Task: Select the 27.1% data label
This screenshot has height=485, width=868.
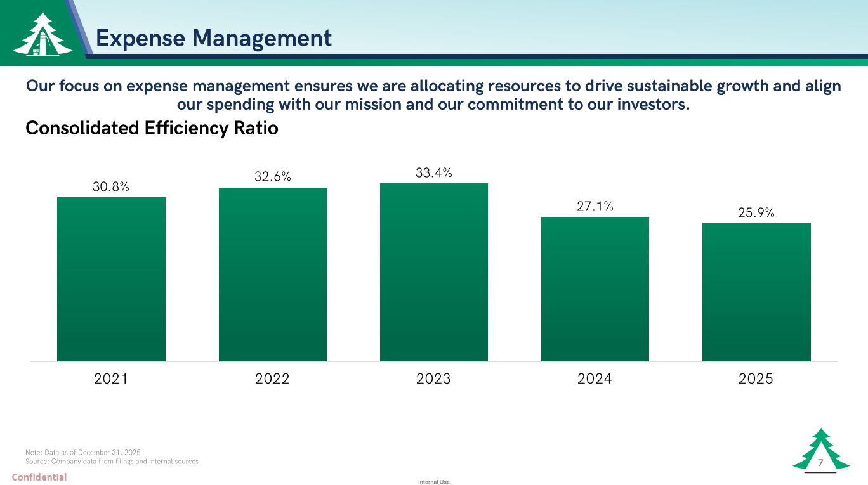Action: [595, 206]
